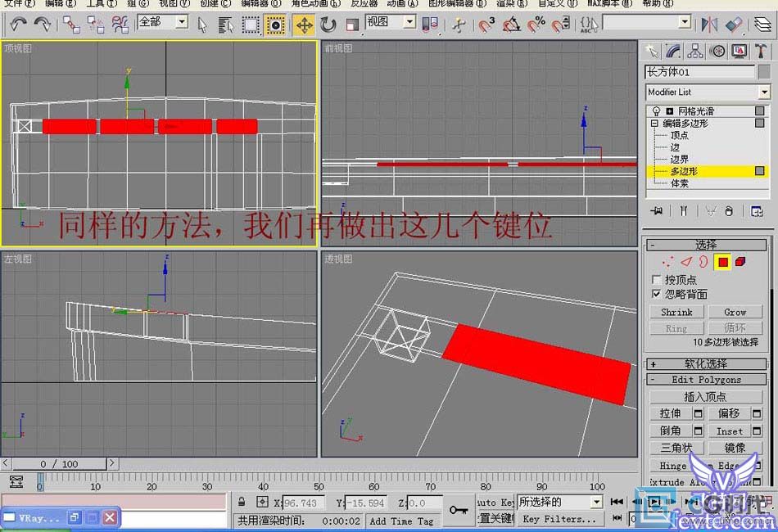Enable the 按顶点 checkbox
This screenshot has height=532, width=778.
pyautogui.click(x=657, y=280)
